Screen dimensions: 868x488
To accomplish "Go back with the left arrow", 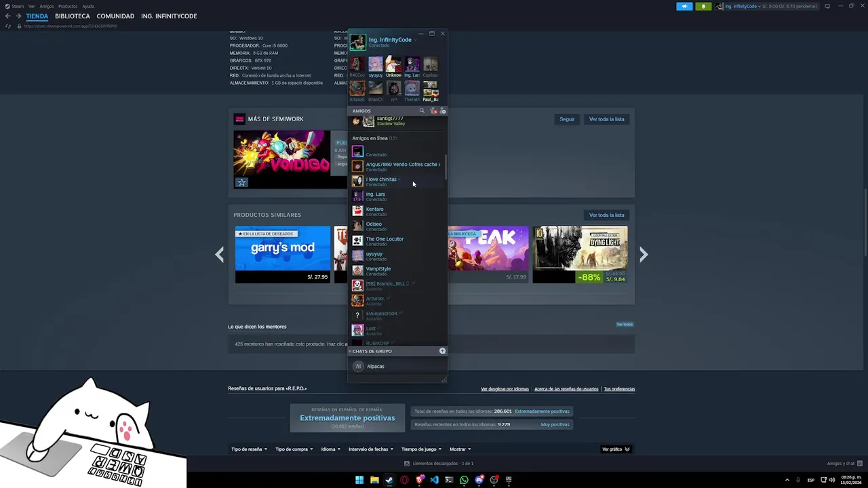I will (8, 16).
